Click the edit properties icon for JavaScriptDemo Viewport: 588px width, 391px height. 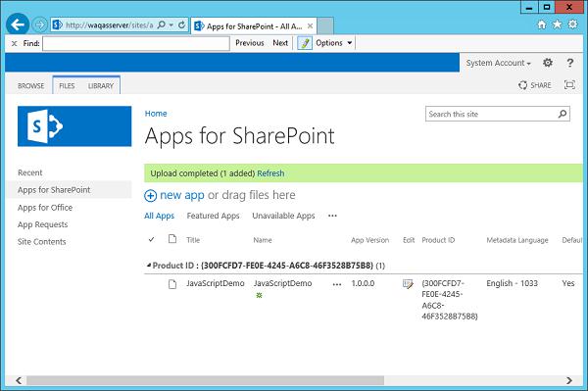click(408, 284)
